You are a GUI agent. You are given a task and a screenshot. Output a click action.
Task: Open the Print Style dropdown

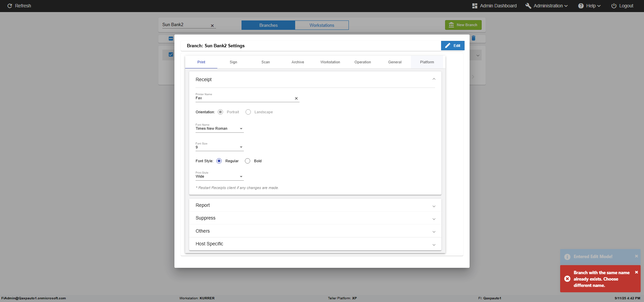(220, 176)
